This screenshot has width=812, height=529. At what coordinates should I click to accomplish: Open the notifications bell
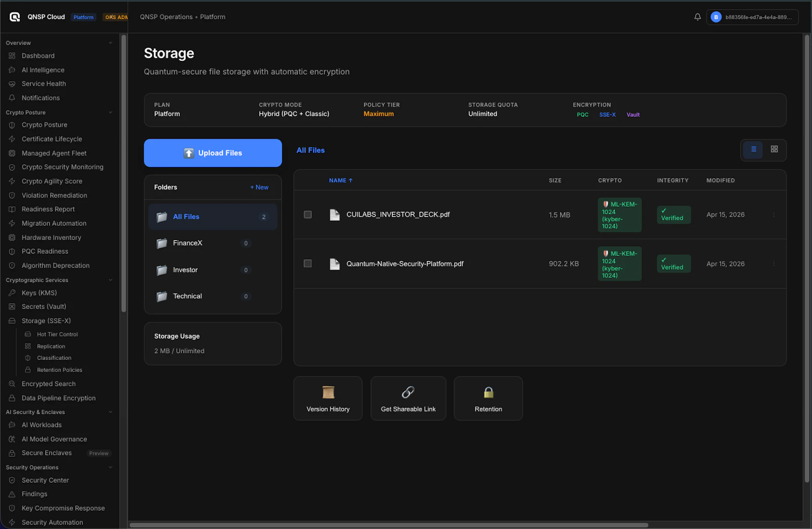tap(697, 17)
